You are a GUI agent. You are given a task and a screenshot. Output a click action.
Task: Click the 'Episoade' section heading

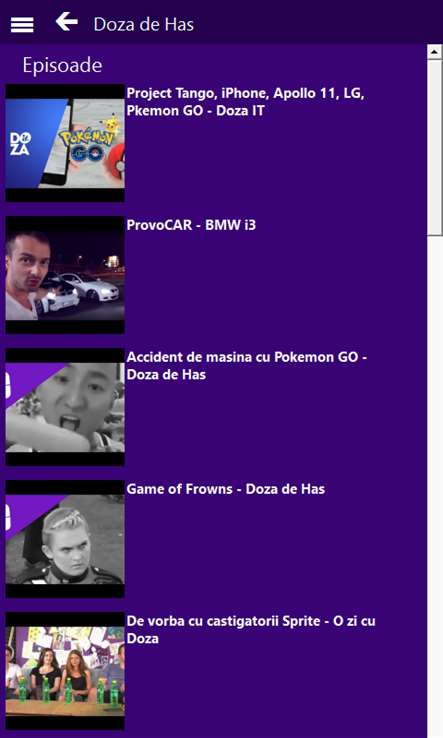(62, 65)
